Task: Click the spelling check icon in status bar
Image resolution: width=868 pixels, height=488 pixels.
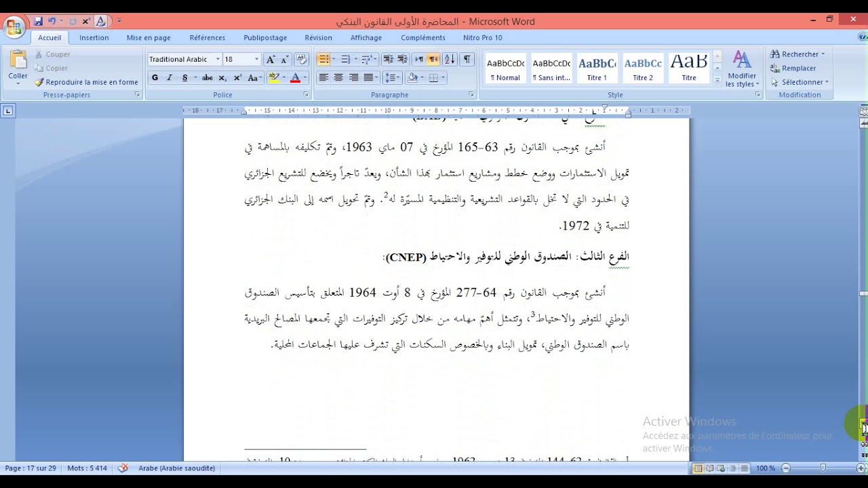Action: [123, 468]
